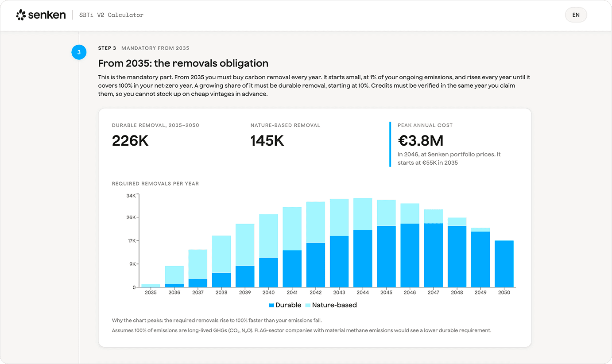Click the Senken logo icon
The height and width of the screenshot is (364, 612).
click(21, 15)
